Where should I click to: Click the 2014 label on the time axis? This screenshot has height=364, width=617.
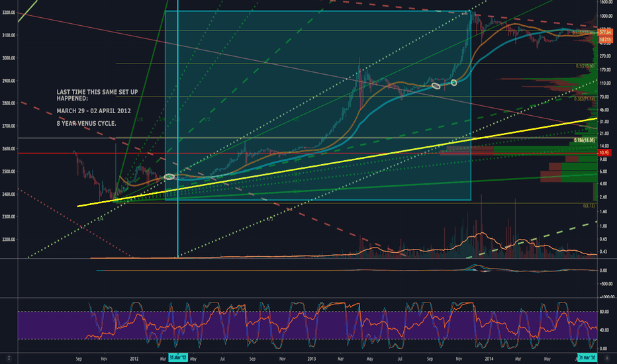tap(489, 359)
